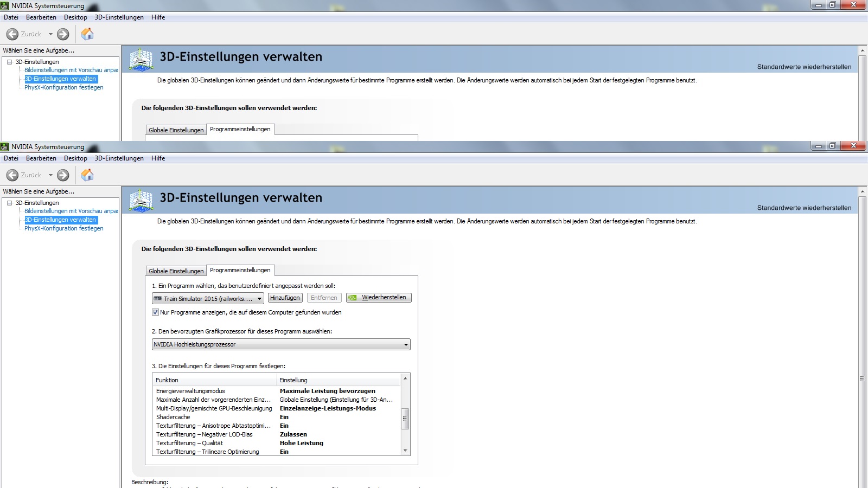
Task: Click the settings list scrollbar down arrow
Action: [x=405, y=451]
